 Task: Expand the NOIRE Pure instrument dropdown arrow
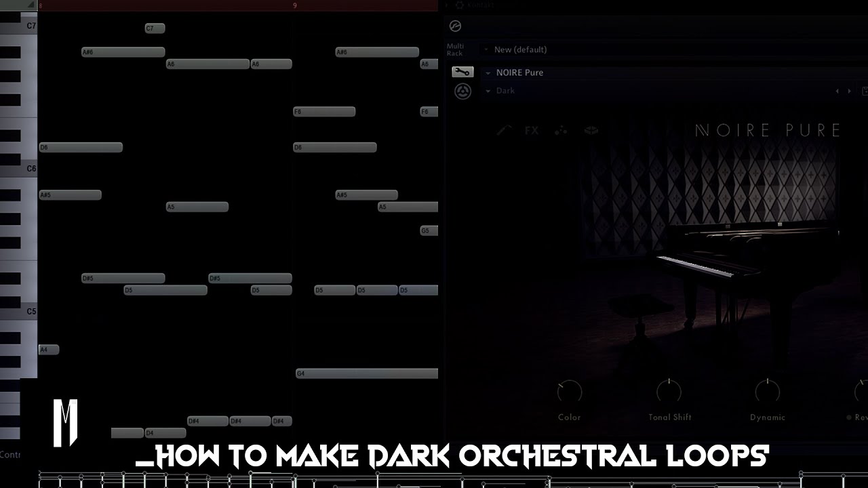pos(488,73)
